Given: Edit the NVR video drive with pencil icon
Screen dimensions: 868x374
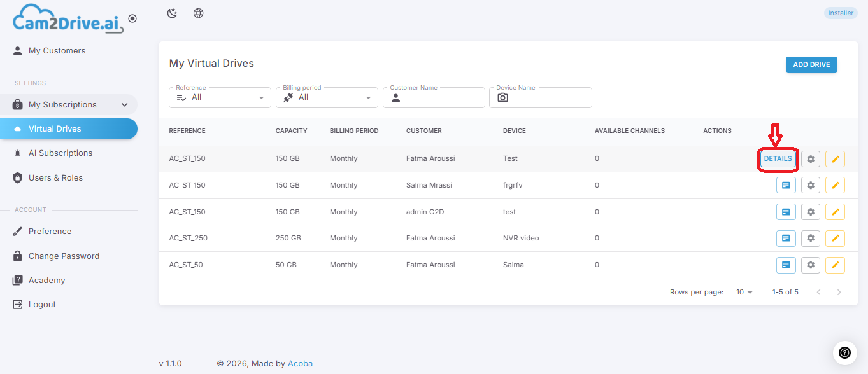Looking at the screenshot, I should click(x=836, y=238).
